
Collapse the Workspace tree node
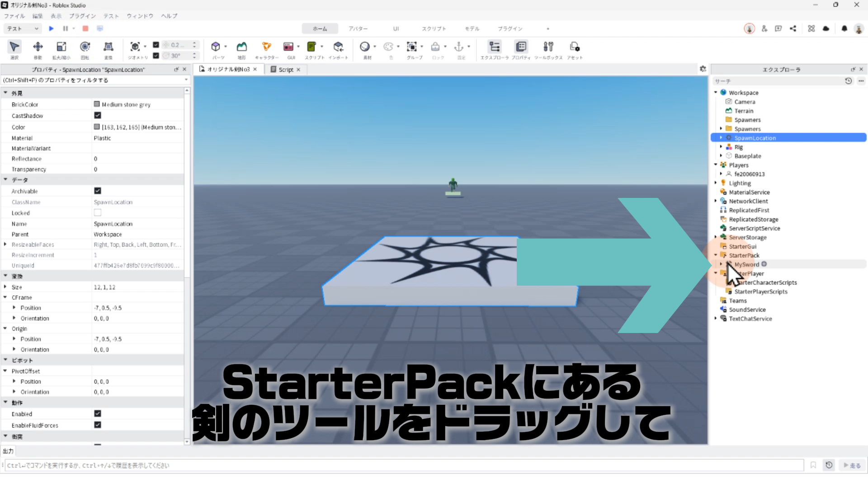coord(716,93)
